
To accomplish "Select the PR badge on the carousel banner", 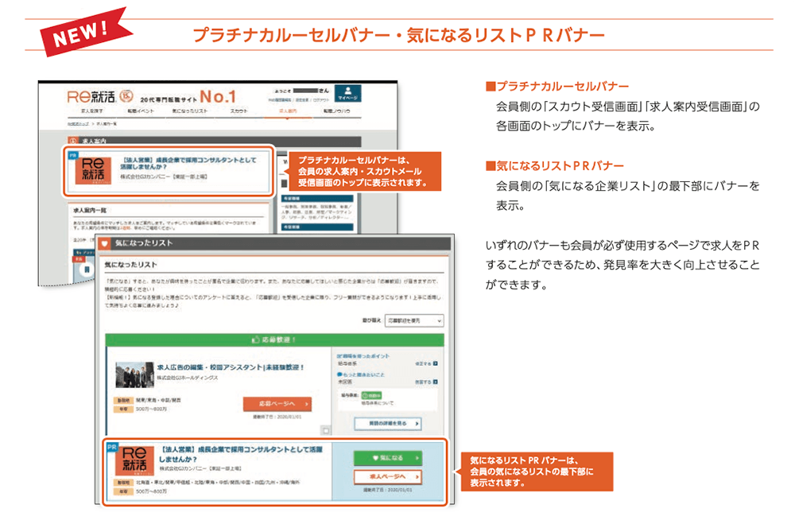I will click(73, 154).
